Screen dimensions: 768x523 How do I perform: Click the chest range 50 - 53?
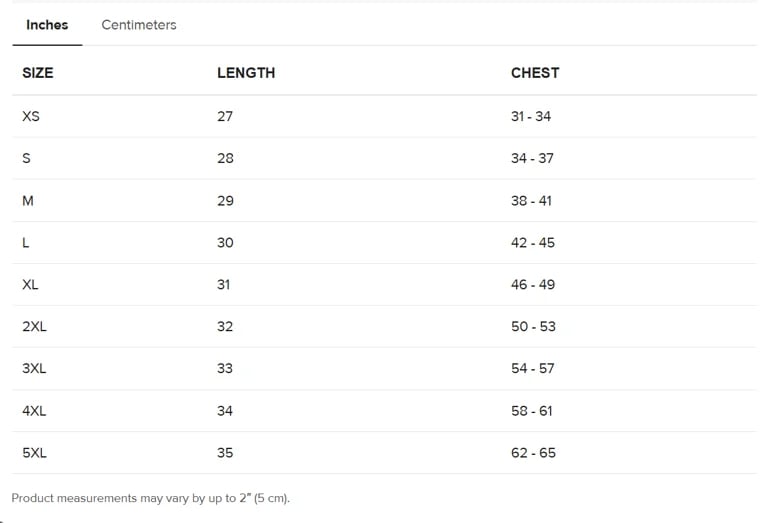click(533, 326)
